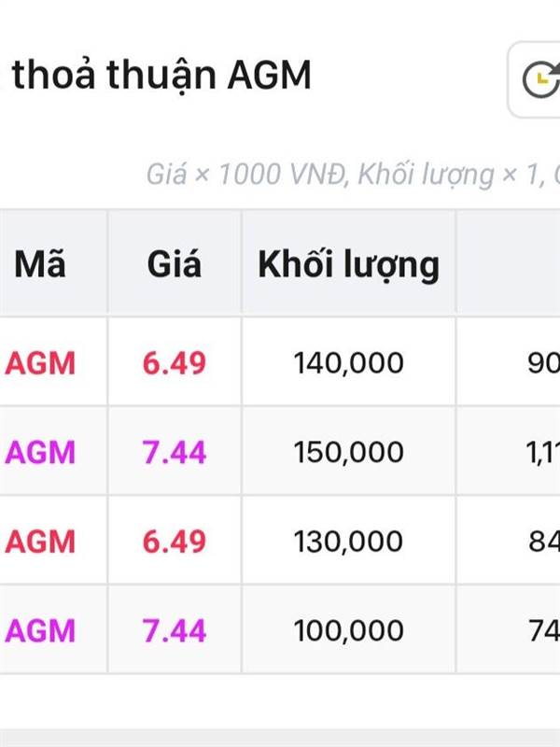Select the 150,000 volume cell

pos(348,452)
